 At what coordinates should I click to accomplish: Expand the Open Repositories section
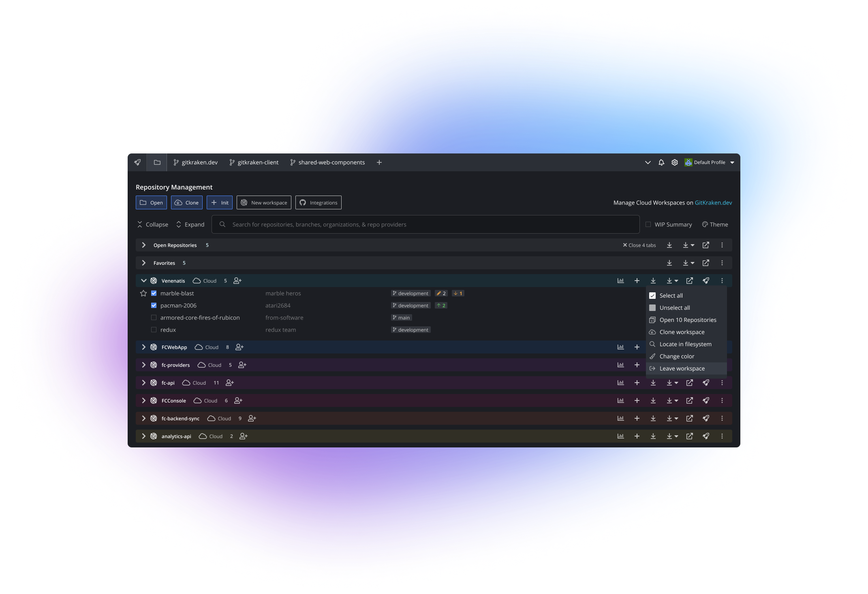click(143, 245)
